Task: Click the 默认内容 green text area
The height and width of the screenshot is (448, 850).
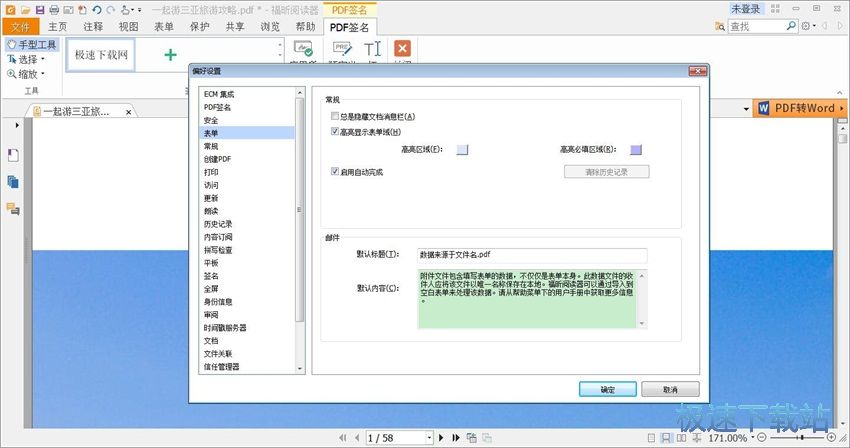Action: [x=526, y=299]
